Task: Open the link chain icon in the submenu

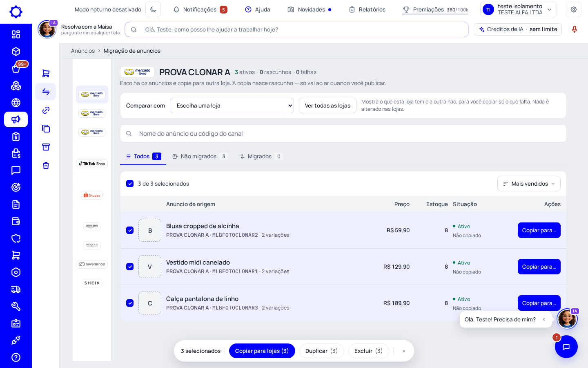Action: click(x=46, y=110)
